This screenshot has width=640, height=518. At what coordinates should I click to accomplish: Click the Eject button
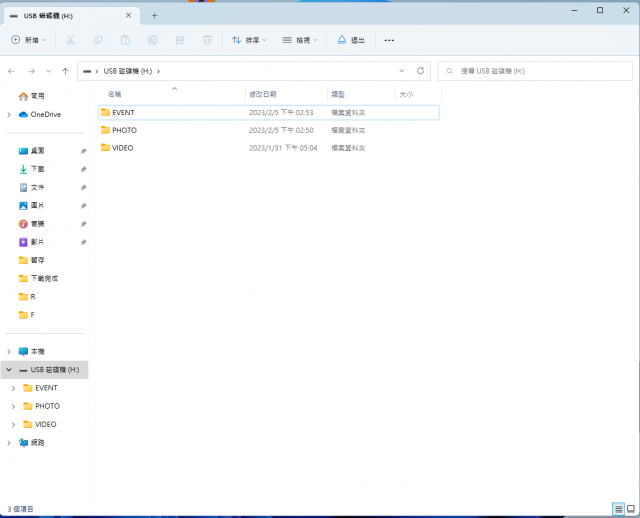coord(351,40)
